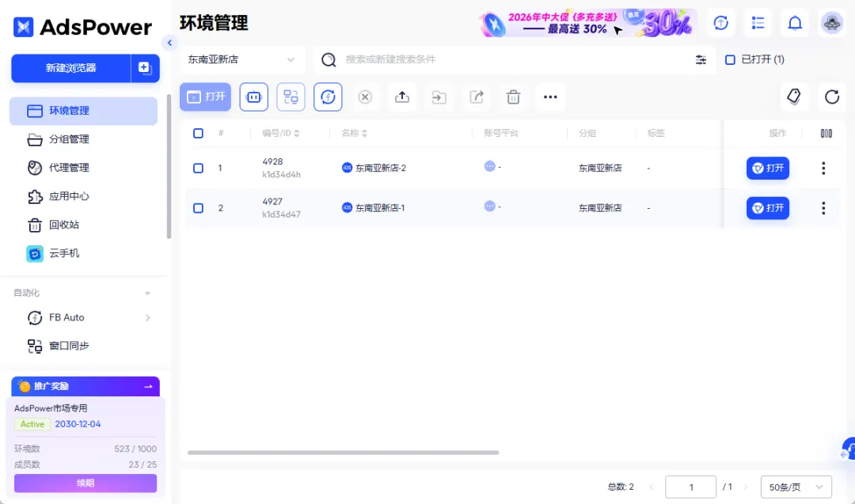Image resolution: width=855 pixels, height=504 pixels.
Task: Click the page number input field
Action: pyautogui.click(x=691, y=487)
